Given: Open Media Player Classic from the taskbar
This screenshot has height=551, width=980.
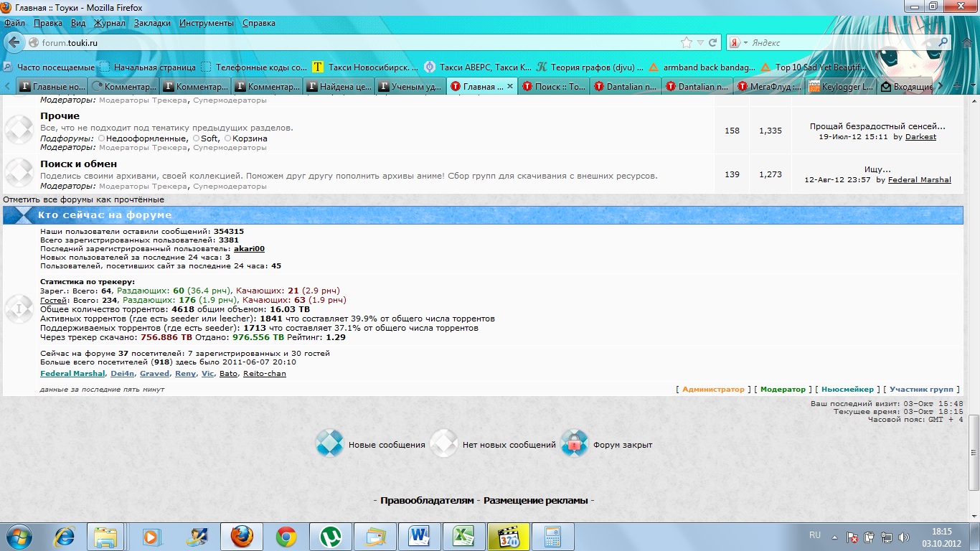Looking at the screenshot, I should coord(508,537).
